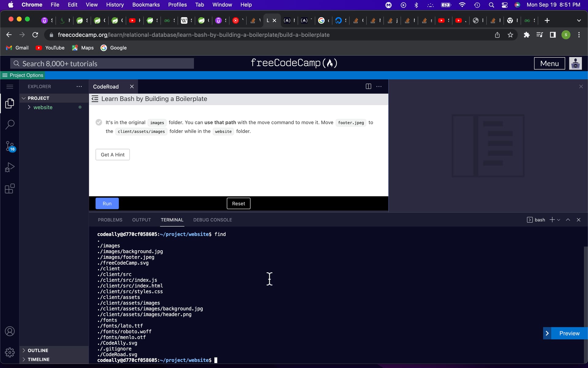Open macOS Spotlight search icon
Viewport: 588px width, 368px height.
[x=491, y=5]
